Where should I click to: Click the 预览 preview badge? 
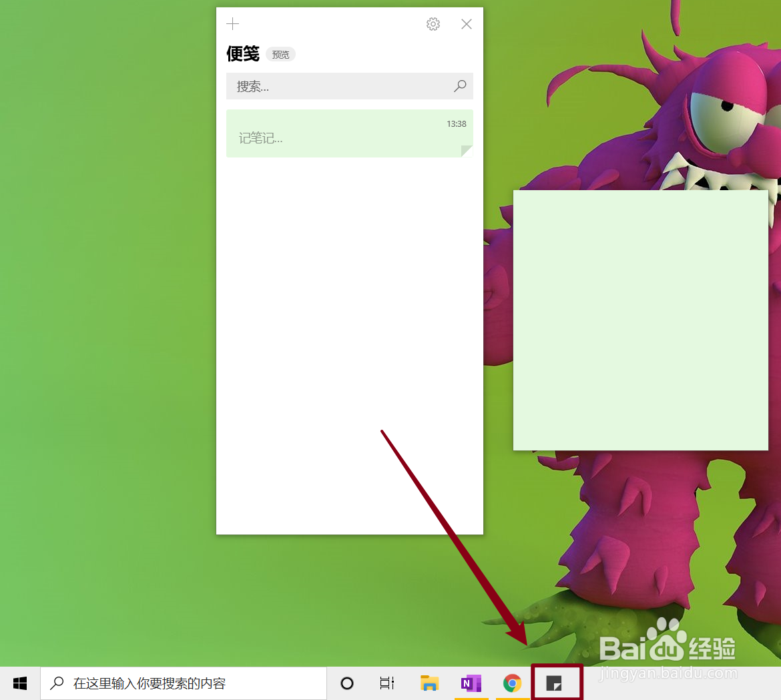280,54
